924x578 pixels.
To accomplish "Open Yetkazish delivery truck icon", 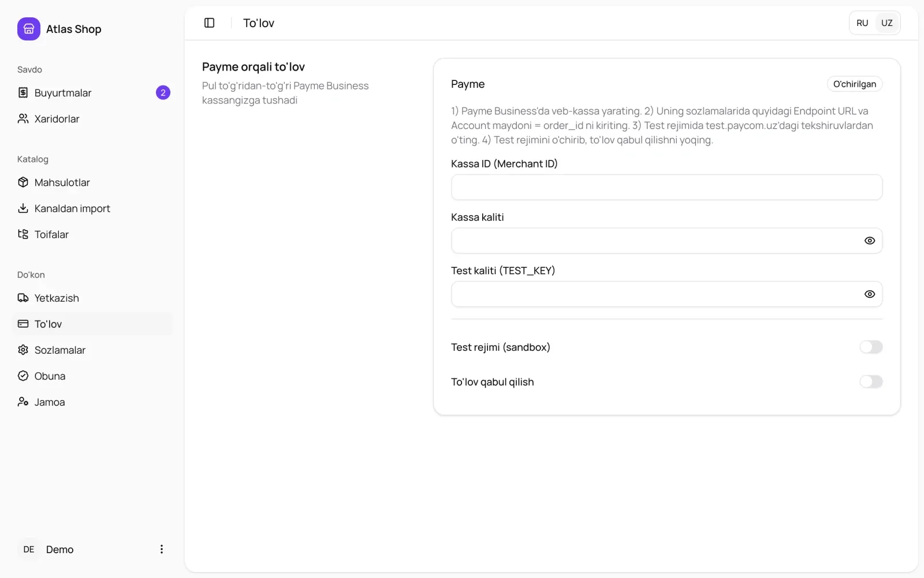I will tap(23, 298).
